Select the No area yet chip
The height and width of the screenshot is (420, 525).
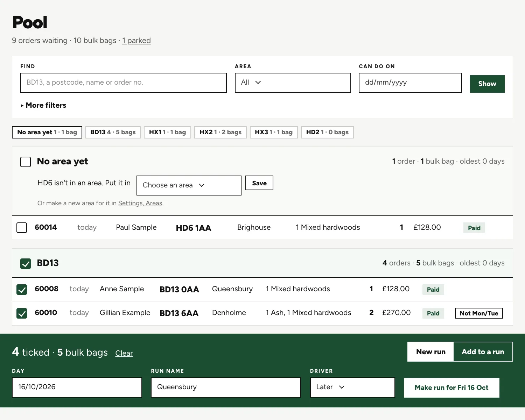47,132
